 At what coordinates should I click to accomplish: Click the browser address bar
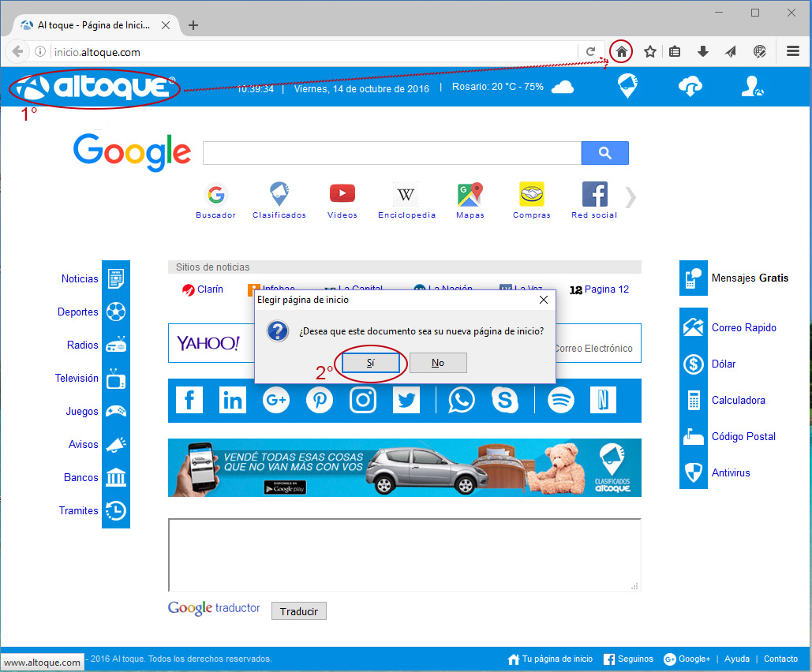click(x=315, y=52)
